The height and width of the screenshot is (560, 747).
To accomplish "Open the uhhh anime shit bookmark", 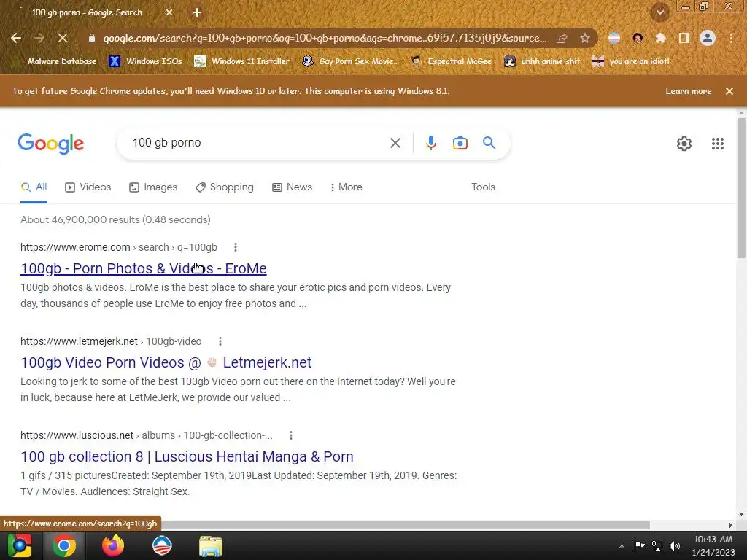I will pos(543,61).
